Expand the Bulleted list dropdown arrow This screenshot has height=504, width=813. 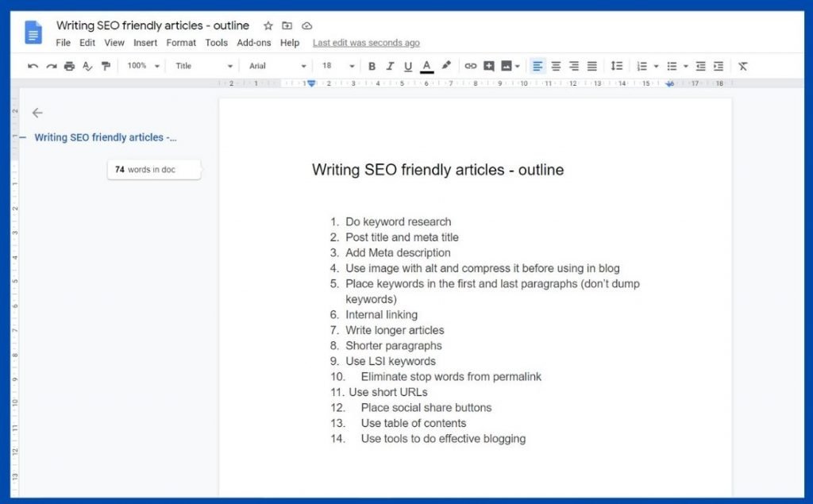pos(686,67)
